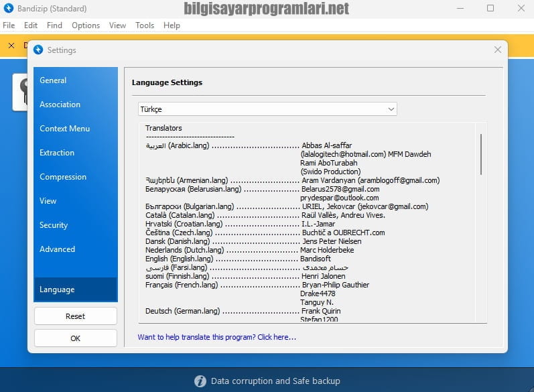
Task: Click the Czech.lang translator row
Action: click(265, 233)
